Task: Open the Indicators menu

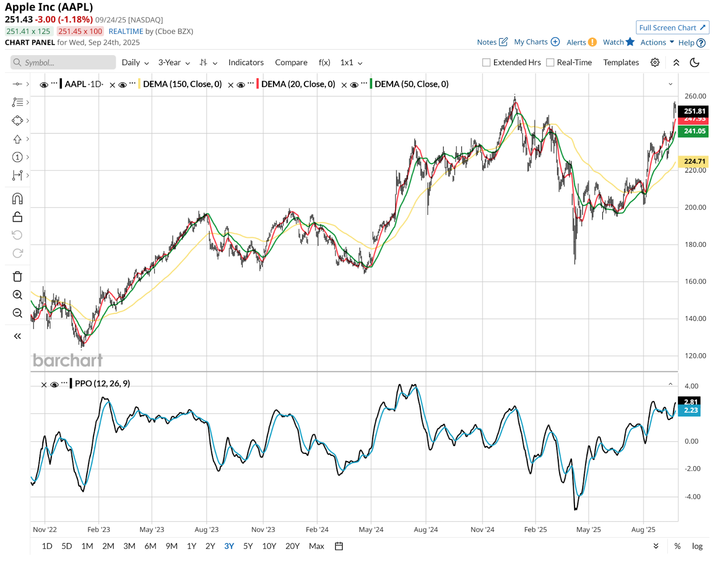Action: point(246,62)
